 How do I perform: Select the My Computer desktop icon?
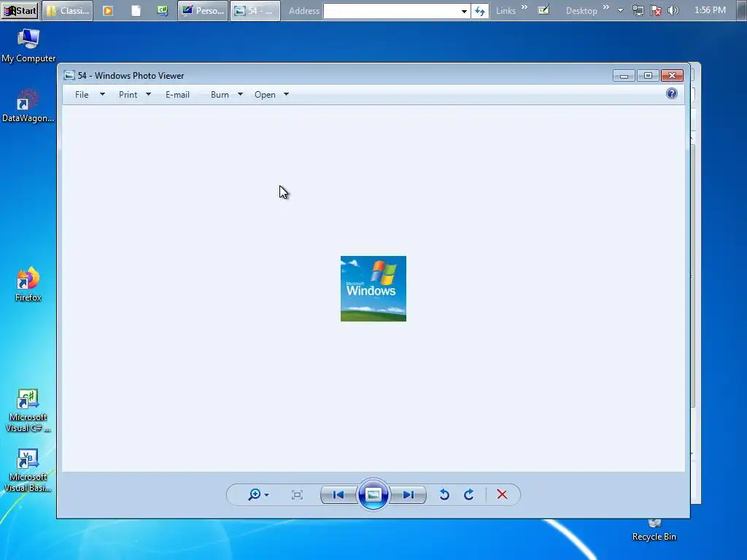28,46
